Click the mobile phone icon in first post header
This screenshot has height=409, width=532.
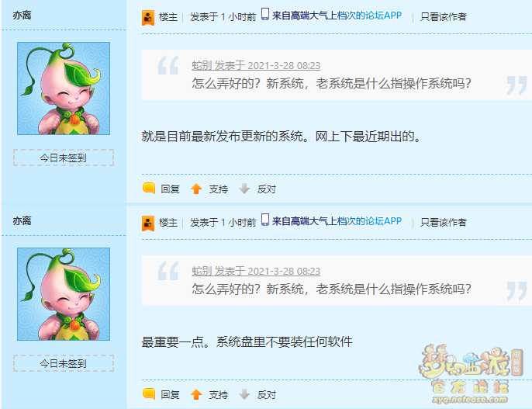[265, 15]
